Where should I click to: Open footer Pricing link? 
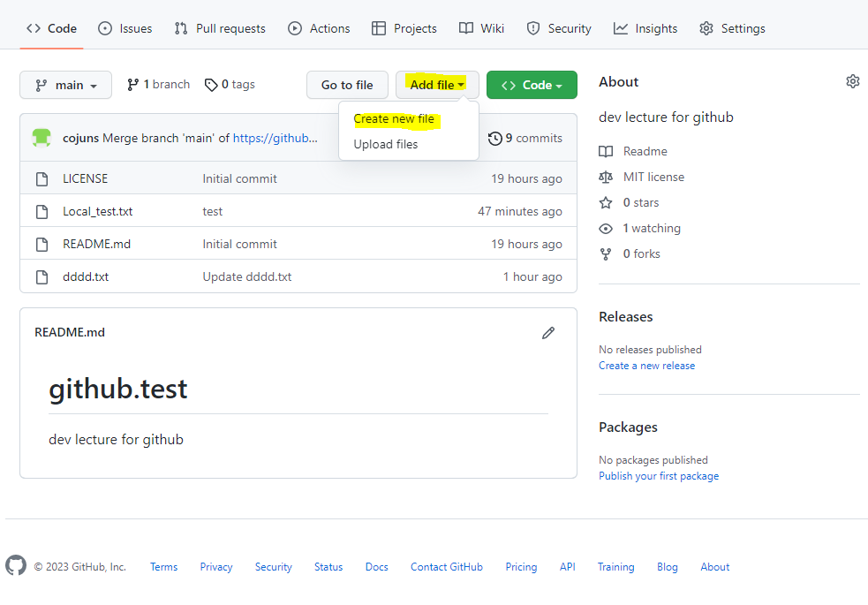click(x=521, y=567)
